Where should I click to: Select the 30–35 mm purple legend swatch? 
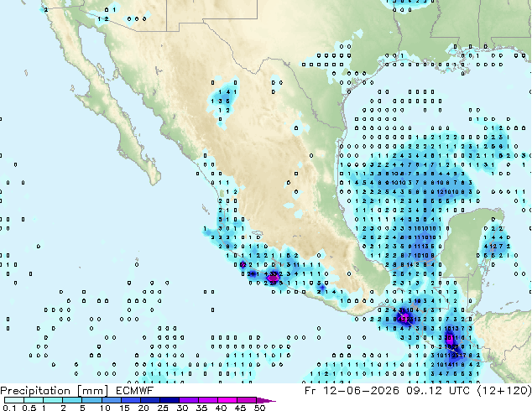tap(188, 400)
